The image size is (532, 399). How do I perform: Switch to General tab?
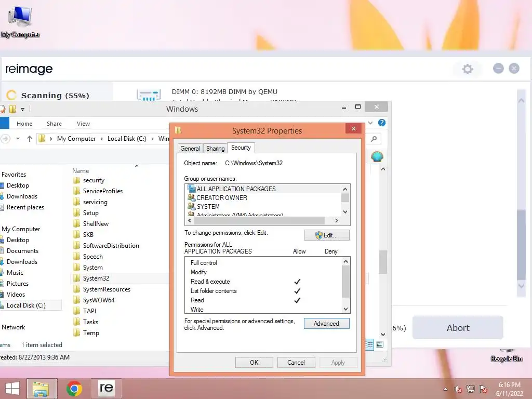pos(190,149)
